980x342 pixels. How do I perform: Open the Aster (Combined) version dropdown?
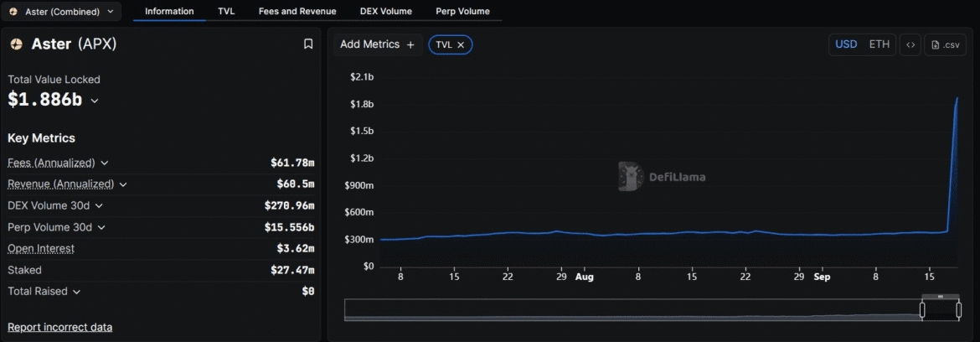click(61, 12)
